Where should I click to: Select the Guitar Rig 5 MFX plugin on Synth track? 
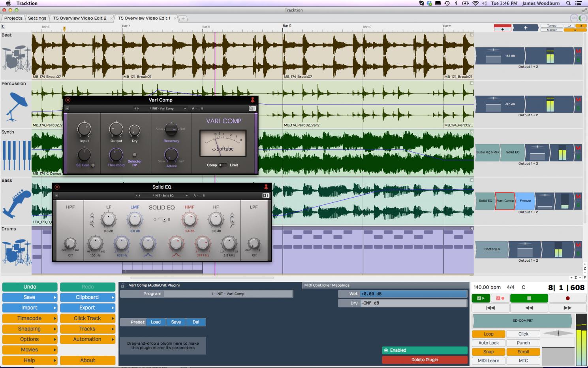(488, 152)
